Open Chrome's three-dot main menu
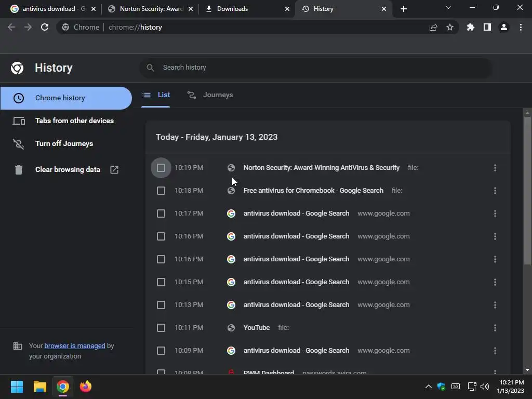532x399 pixels. [521, 27]
